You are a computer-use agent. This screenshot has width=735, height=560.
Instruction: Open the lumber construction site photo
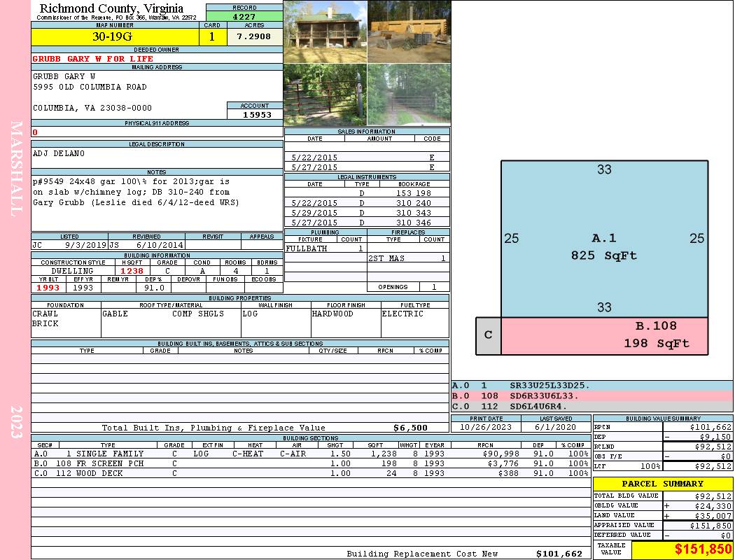click(409, 31)
